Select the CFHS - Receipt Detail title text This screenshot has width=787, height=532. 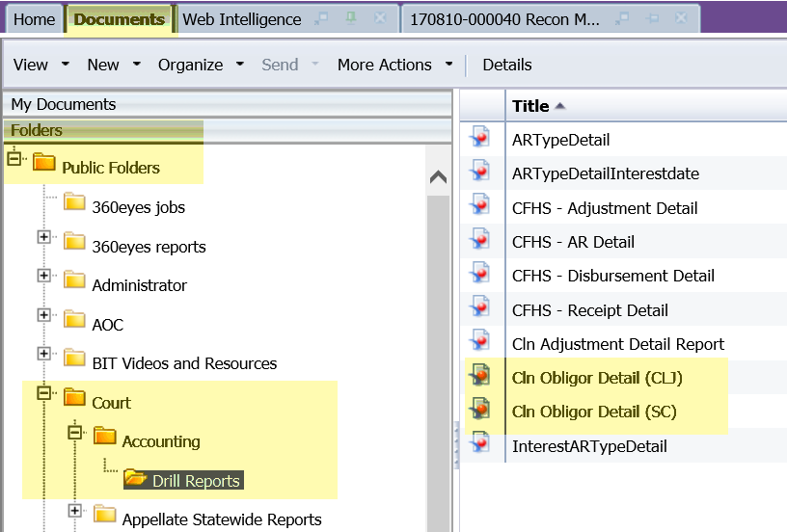click(589, 310)
